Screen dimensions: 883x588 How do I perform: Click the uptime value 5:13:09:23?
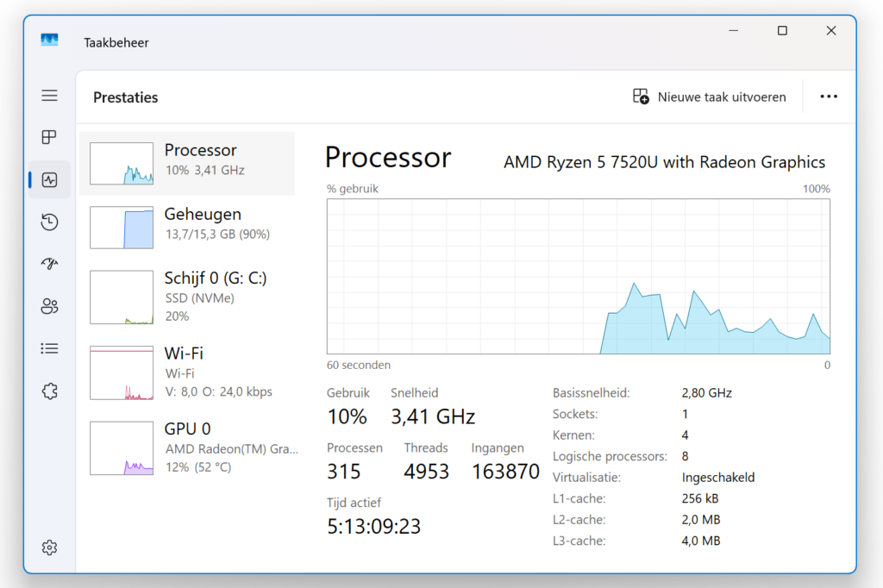pyautogui.click(x=374, y=527)
